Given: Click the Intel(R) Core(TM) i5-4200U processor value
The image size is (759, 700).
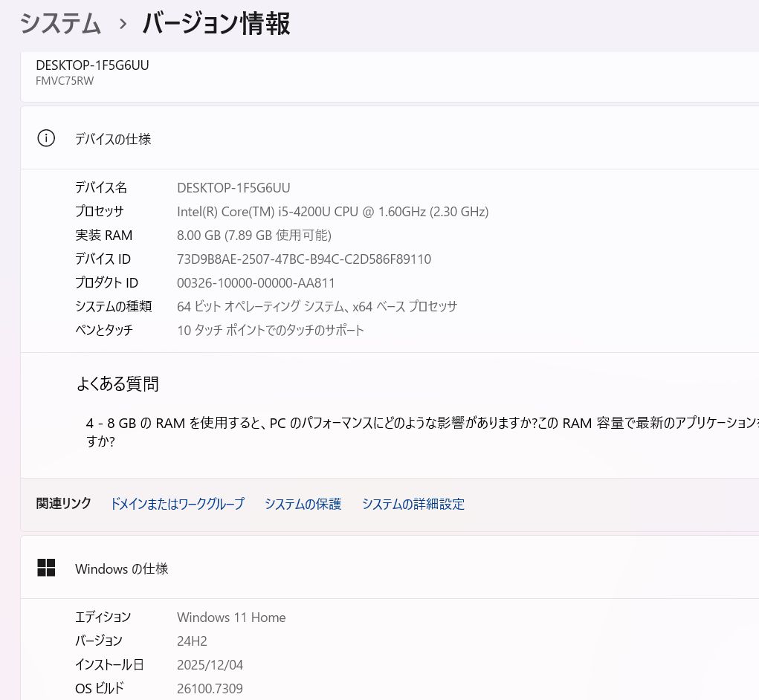Looking at the screenshot, I should click(332, 212).
